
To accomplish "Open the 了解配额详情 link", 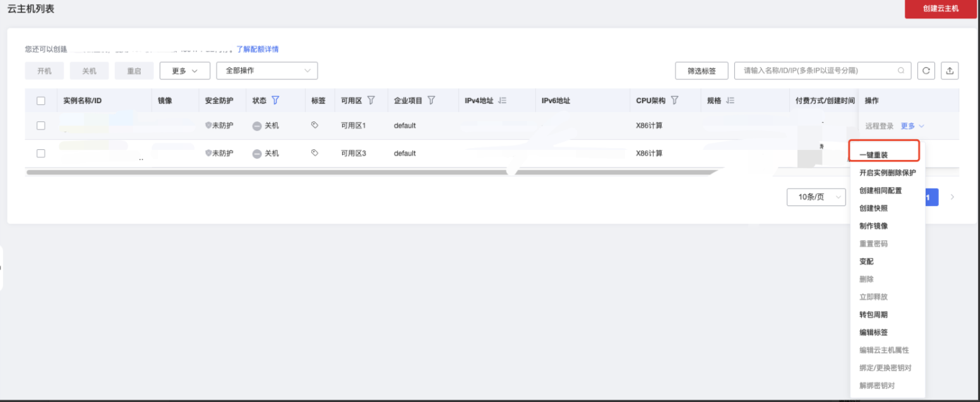I will (x=258, y=49).
